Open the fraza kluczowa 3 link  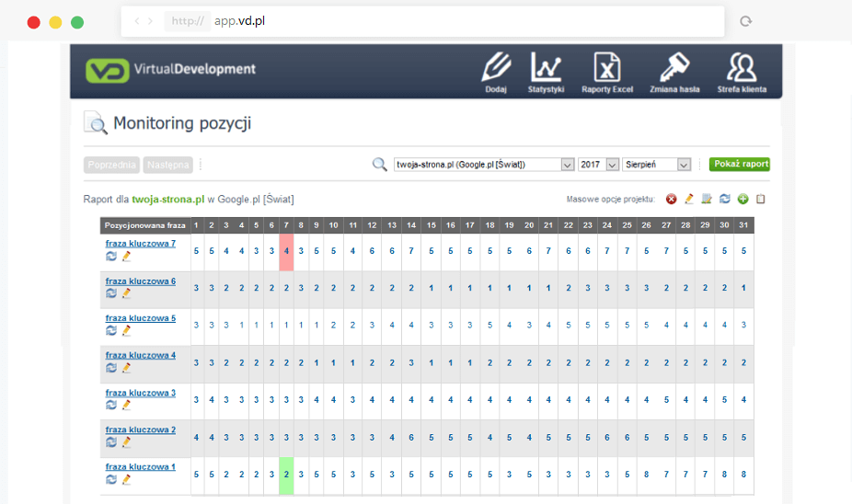[x=140, y=392]
